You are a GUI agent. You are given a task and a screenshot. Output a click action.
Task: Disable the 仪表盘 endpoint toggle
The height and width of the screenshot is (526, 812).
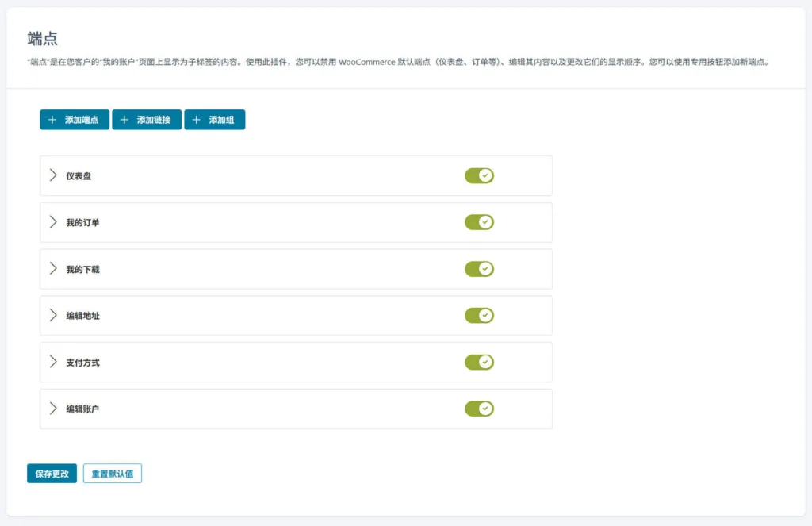point(479,175)
